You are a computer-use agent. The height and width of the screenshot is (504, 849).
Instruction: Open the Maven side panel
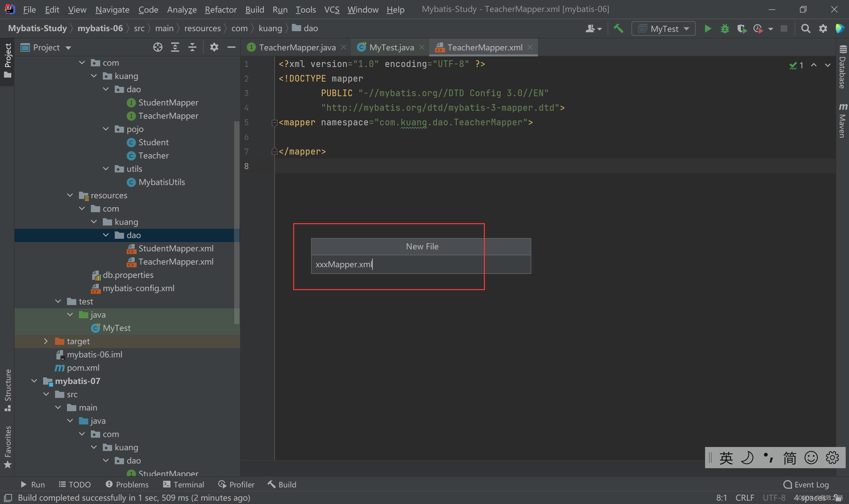843,121
